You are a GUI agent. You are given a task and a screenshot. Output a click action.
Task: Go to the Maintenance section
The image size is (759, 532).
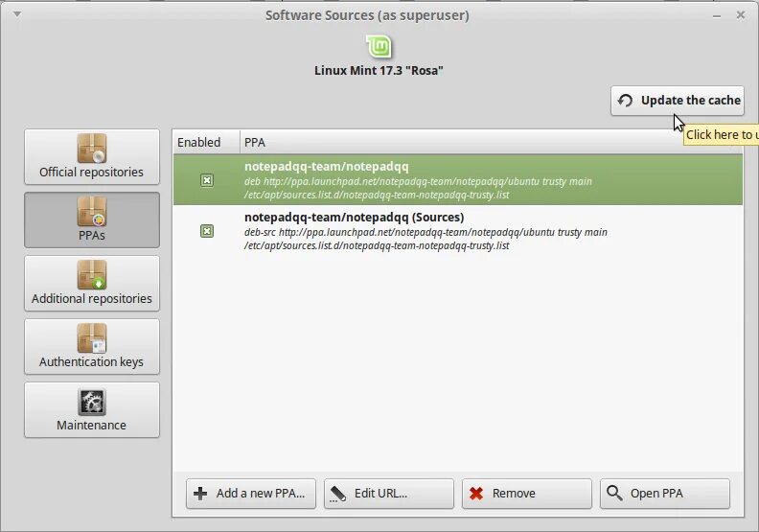(91, 410)
